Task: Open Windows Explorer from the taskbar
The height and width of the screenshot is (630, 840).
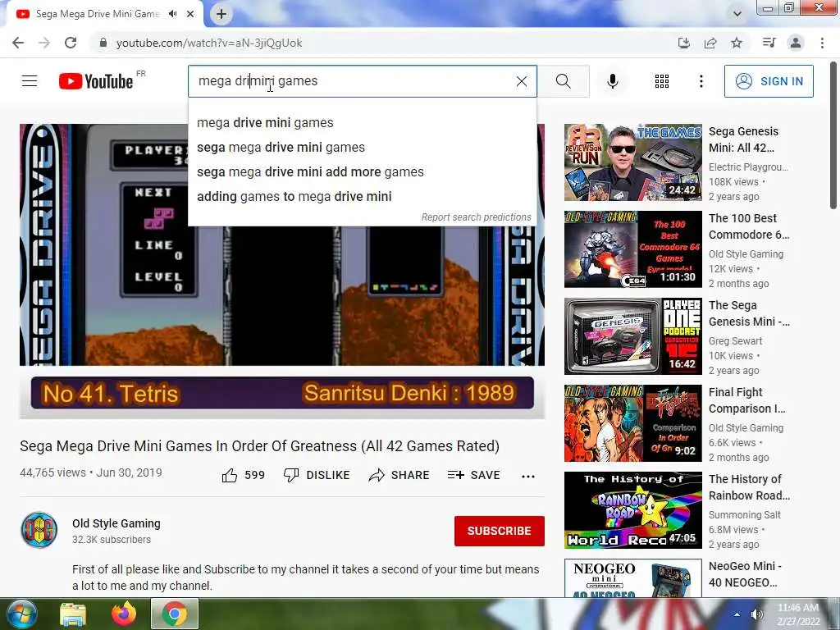Action: click(x=73, y=614)
